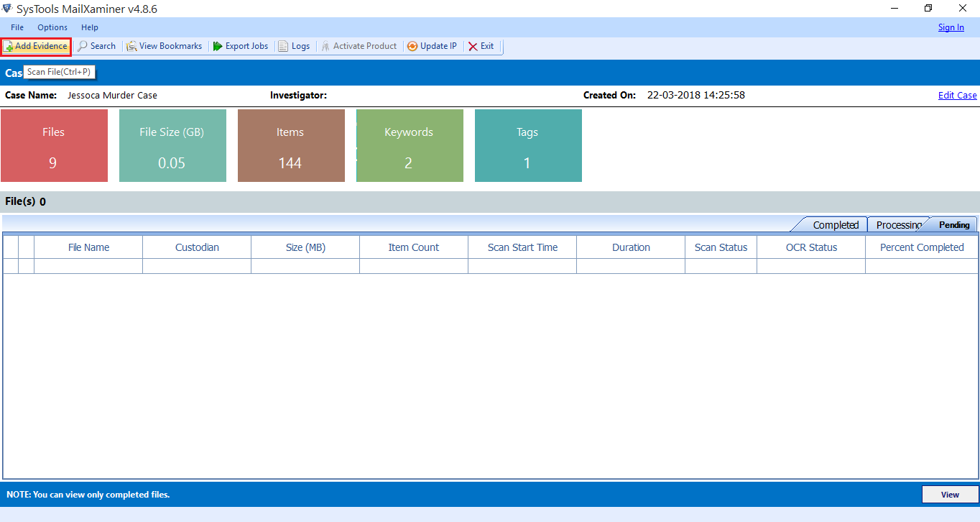
Task: Click the orange Update IP icon
Action: point(412,46)
